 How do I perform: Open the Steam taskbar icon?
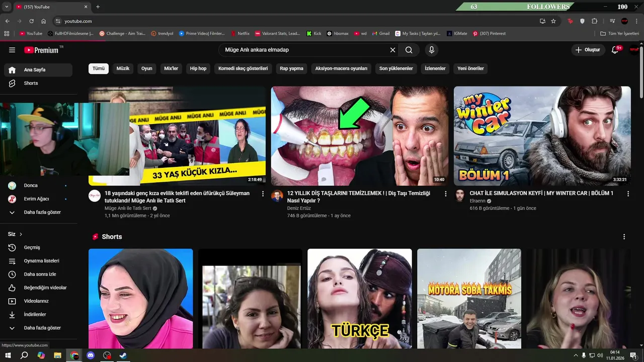point(123,355)
